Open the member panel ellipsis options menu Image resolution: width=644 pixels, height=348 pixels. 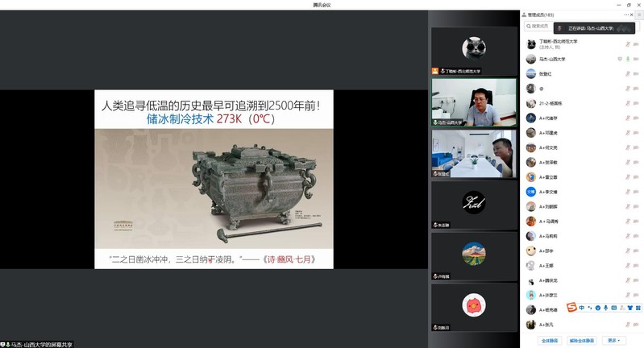(626, 14)
